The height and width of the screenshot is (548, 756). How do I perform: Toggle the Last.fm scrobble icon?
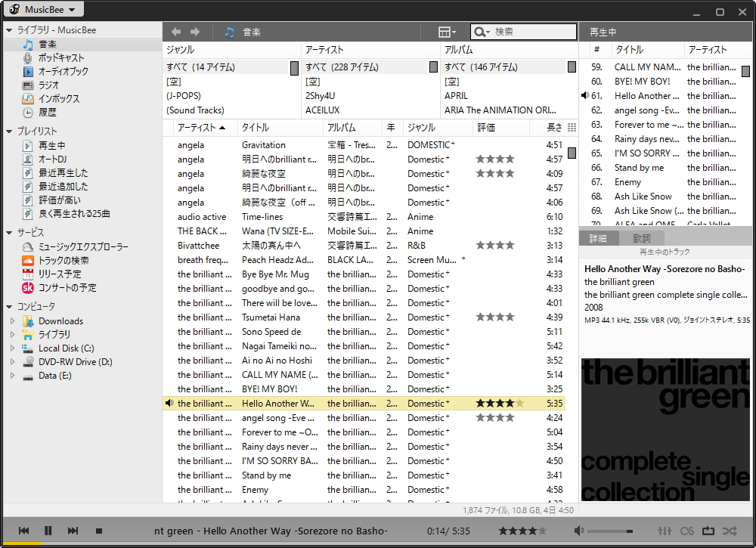(x=687, y=531)
